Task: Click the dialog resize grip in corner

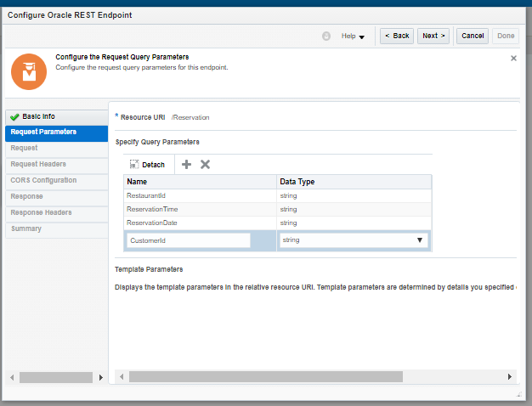Action: tap(519, 394)
